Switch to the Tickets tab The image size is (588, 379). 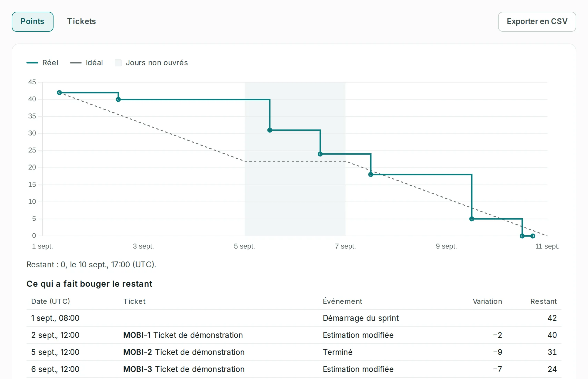tap(81, 21)
